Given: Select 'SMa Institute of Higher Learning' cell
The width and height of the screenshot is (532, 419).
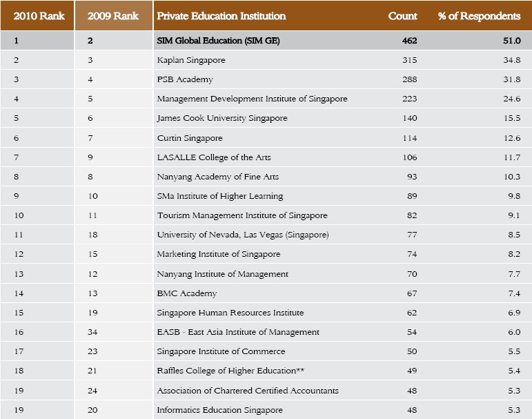Looking at the screenshot, I should [220, 196].
